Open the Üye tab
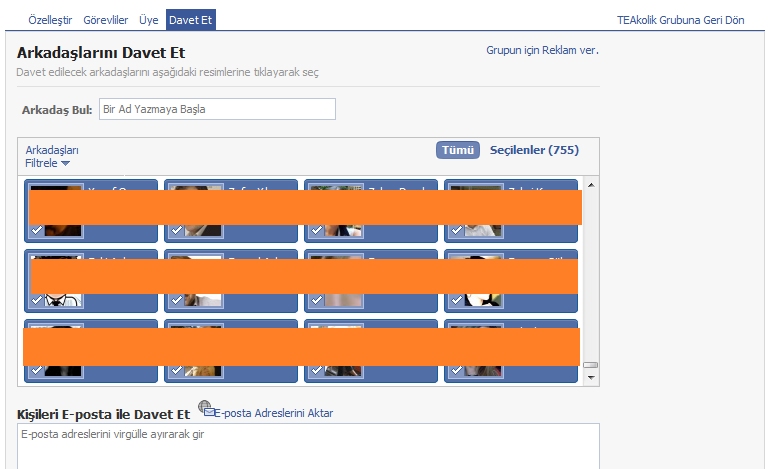 coord(148,20)
